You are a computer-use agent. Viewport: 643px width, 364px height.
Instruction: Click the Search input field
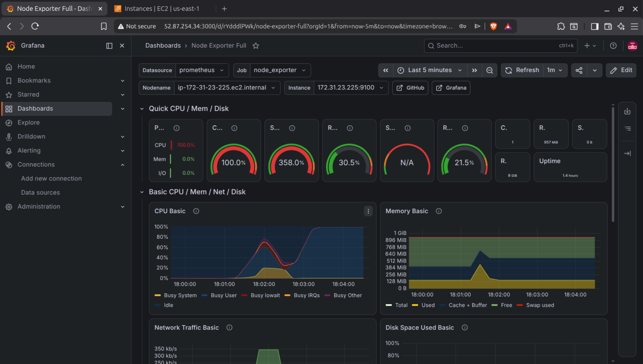pyautogui.click(x=501, y=46)
